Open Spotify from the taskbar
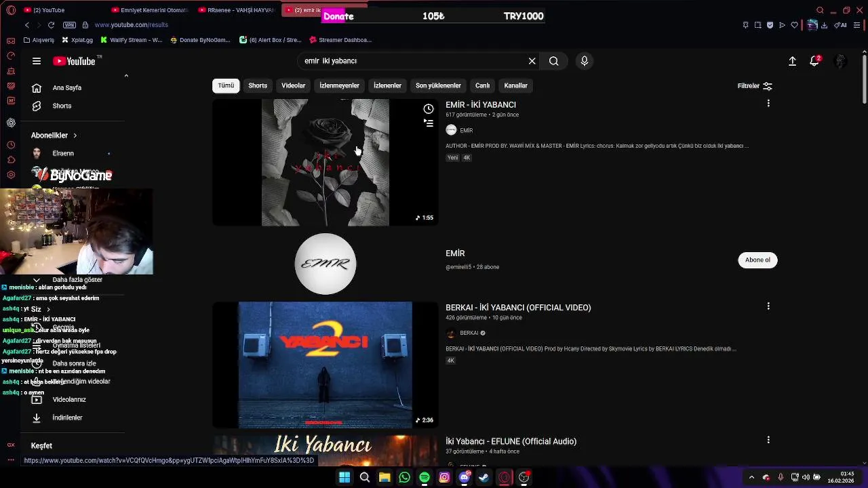Screen dimensions: 868x488 point(425,477)
